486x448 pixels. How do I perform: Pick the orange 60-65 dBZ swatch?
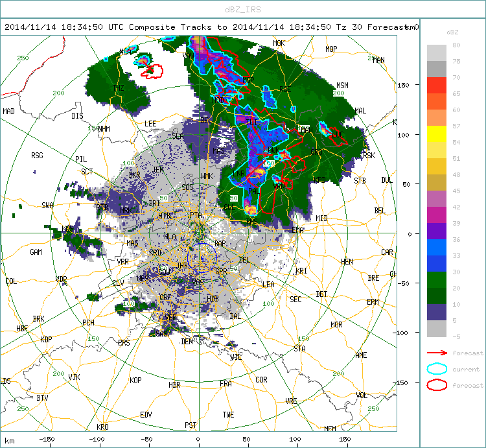coord(436,102)
